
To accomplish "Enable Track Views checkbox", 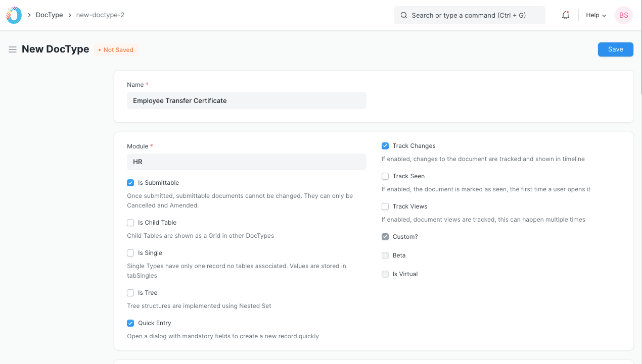I will pyautogui.click(x=385, y=206).
